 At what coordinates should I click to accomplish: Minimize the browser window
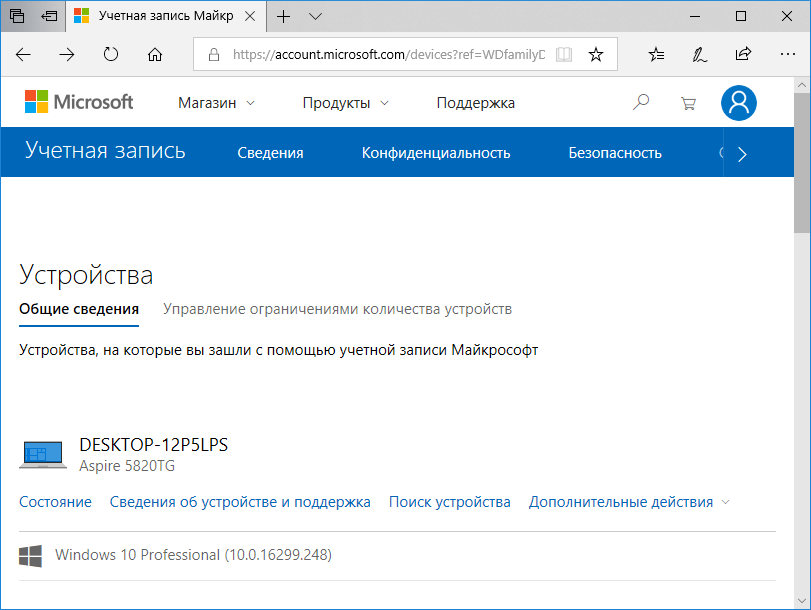[695, 17]
